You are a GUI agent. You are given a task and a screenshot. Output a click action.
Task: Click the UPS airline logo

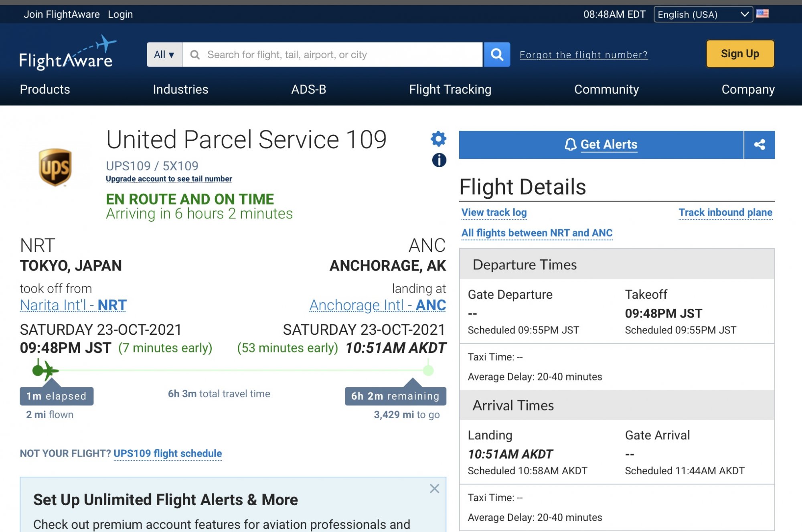point(55,167)
